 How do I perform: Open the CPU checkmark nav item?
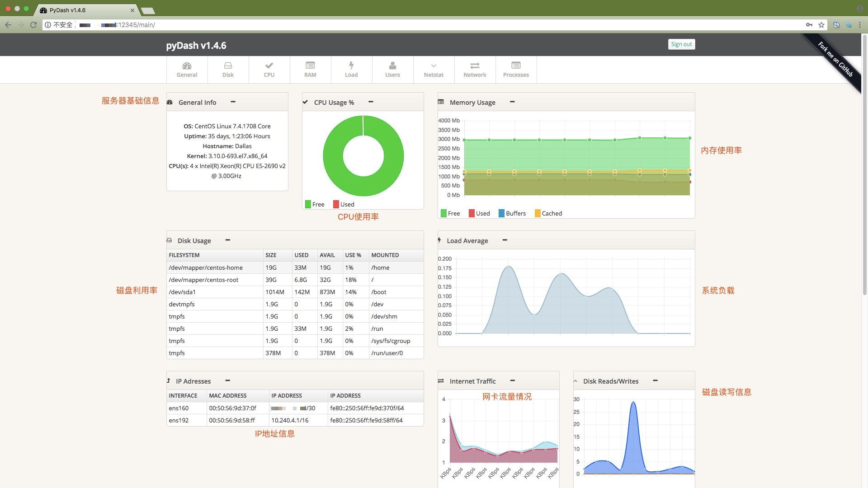click(269, 70)
